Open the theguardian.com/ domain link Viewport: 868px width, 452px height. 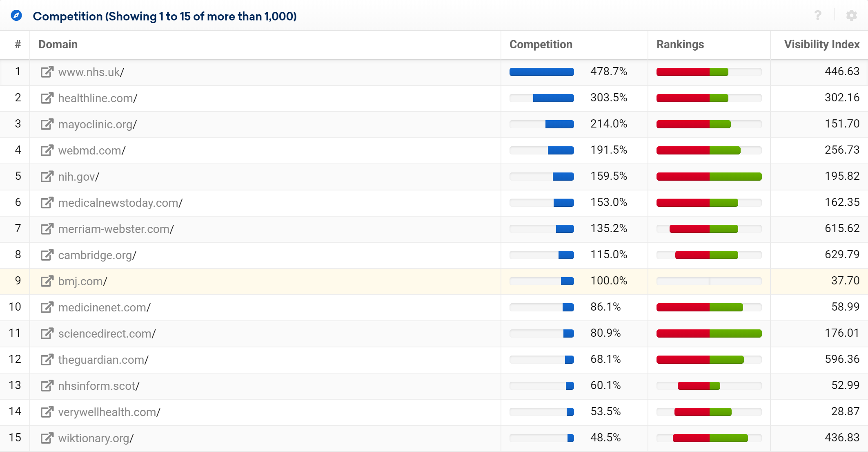[103, 360]
